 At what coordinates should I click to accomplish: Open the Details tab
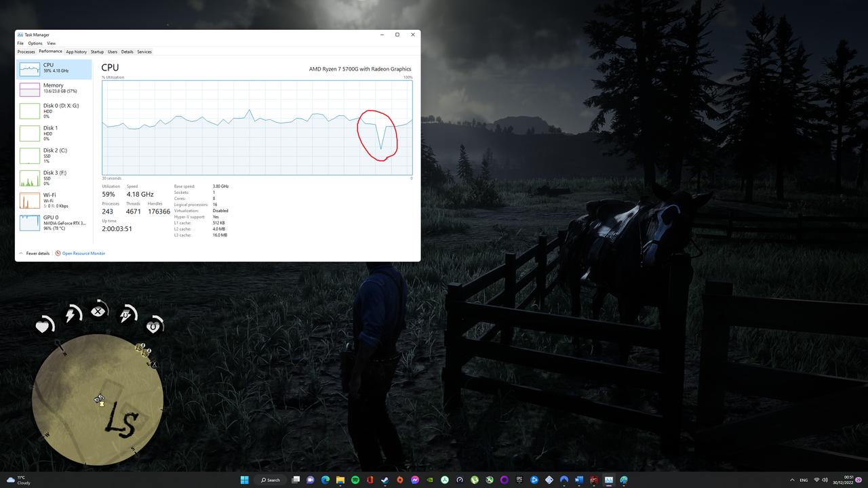[127, 52]
